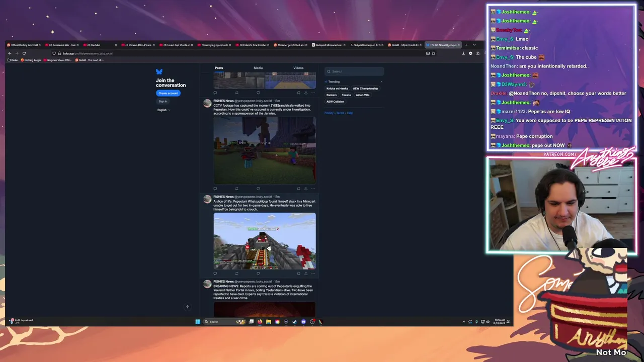Viewport: 644px width, 362px height.
Task: Open the AEW Championship trending topic
Action: pyautogui.click(x=365, y=88)
